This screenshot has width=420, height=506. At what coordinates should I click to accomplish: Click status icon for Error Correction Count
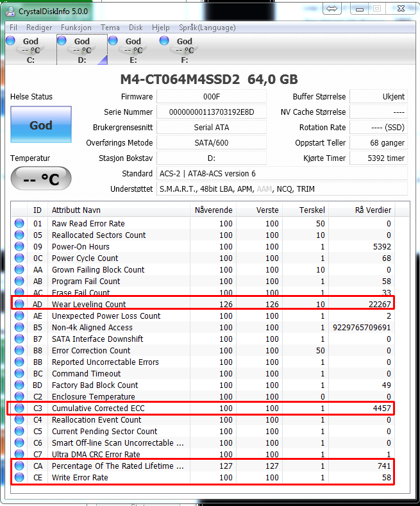[19, 350]
